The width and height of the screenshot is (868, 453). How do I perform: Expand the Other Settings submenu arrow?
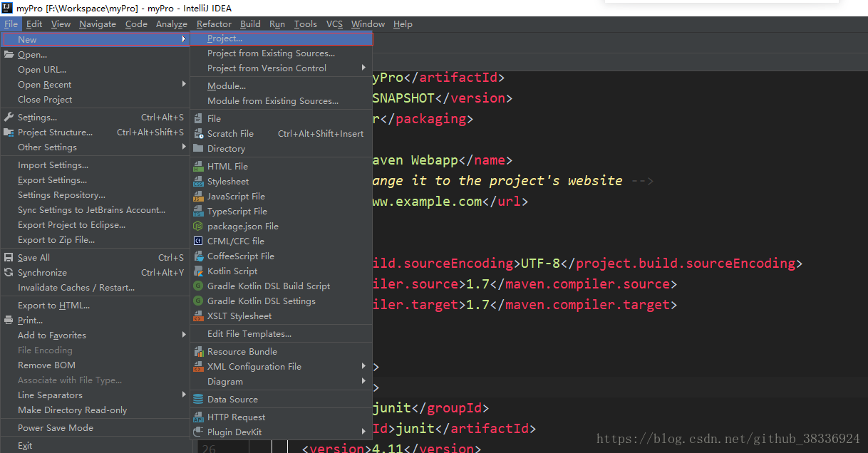pos(184,147)
